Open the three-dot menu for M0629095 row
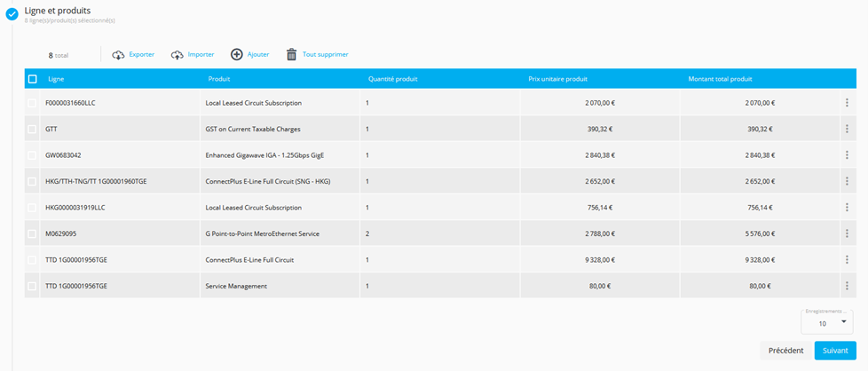This screenshot has width=868, height=371. pos(847,234)
